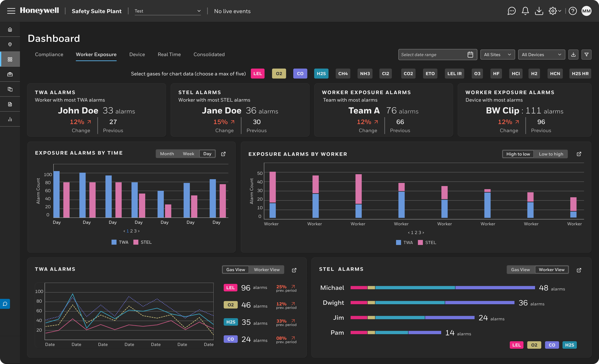This screenshot has width=599, height=364.
Task: Open the Real Time tab
Action: click(x=169, y=54)
